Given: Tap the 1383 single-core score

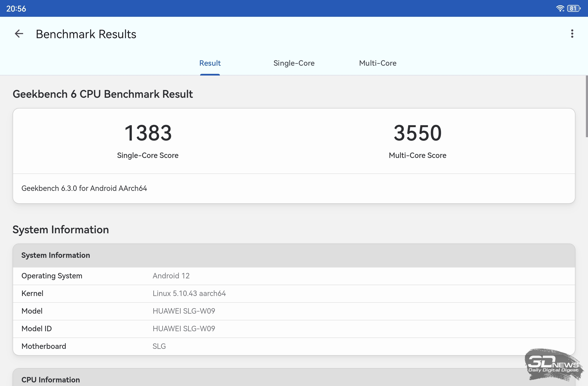Looking at the screenshot, I should click(x=148, y=133).
